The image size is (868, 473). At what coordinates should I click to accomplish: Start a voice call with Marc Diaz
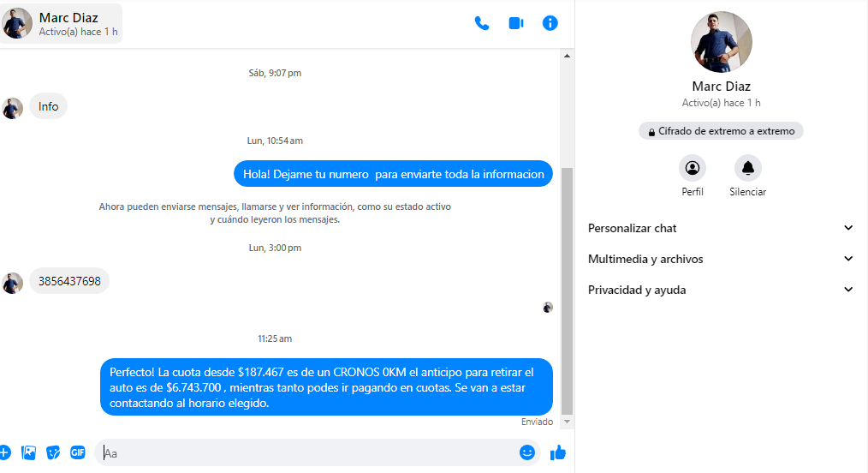(x=482, y=23)
